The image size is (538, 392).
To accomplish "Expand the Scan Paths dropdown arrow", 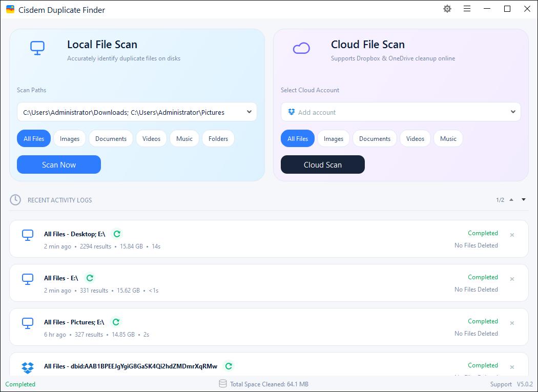I will (249, 112).
